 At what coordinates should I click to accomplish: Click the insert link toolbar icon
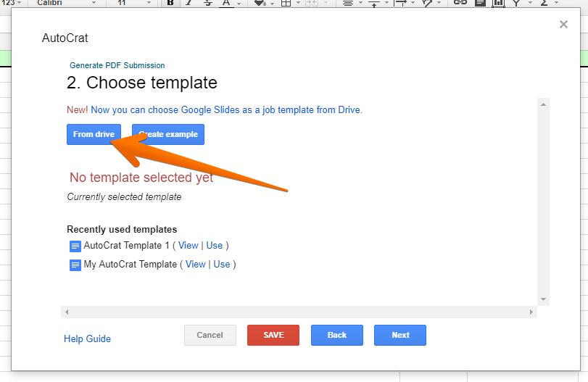point(460,3)
